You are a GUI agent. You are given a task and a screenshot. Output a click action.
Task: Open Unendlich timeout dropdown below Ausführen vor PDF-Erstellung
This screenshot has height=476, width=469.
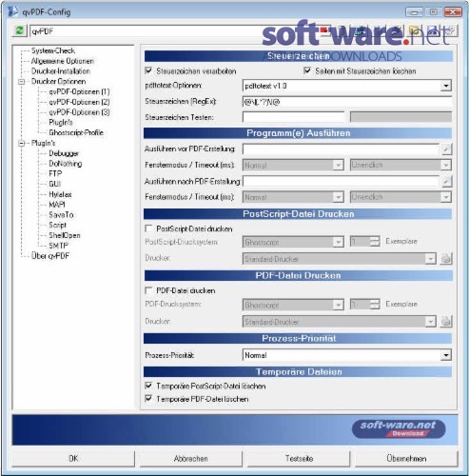click(x=446, y=165)
